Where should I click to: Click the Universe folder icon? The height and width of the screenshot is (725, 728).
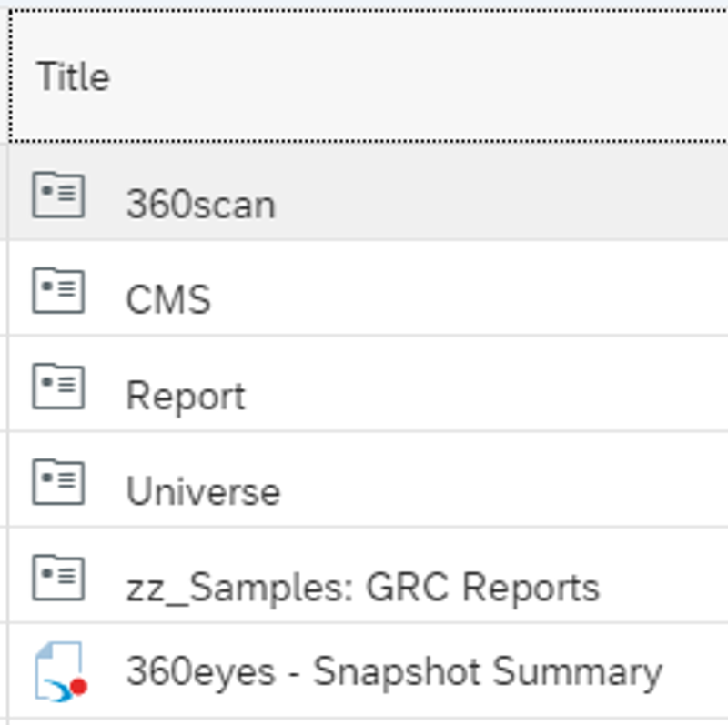click(58, 483)
